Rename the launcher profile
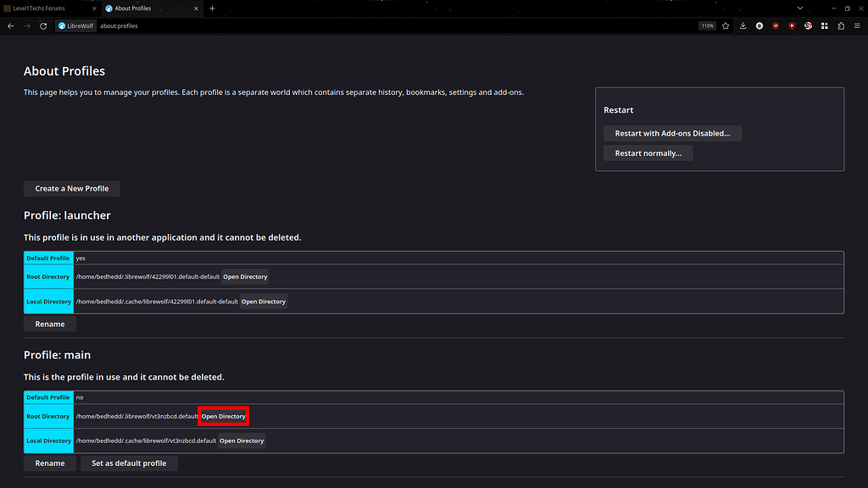 (49, 323)
